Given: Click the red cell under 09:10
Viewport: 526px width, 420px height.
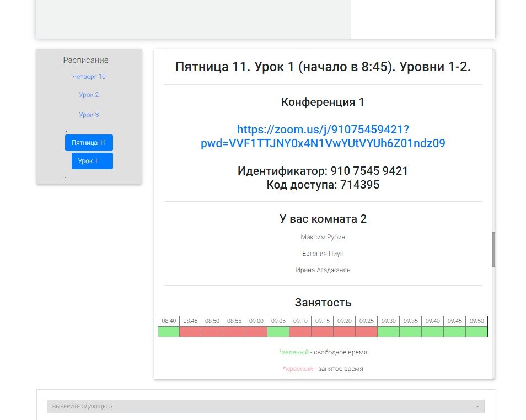Looking at the screenshot, I should 300,332.
